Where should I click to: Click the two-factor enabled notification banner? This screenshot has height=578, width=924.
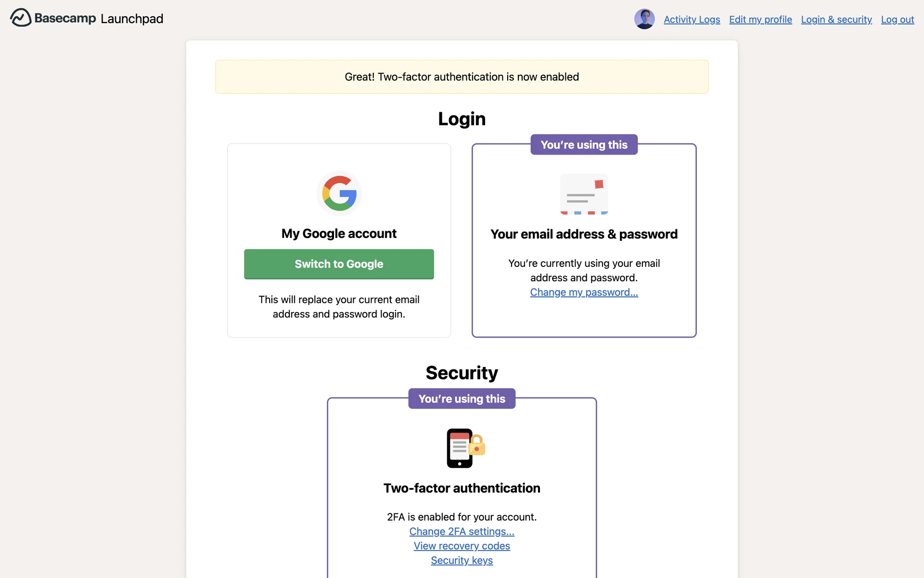tap(462, 77)
